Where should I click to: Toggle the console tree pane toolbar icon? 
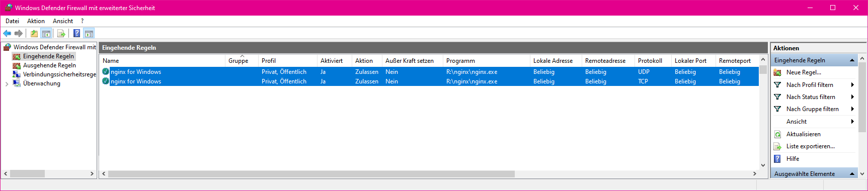pyautogui.click(x=46, y=33)
